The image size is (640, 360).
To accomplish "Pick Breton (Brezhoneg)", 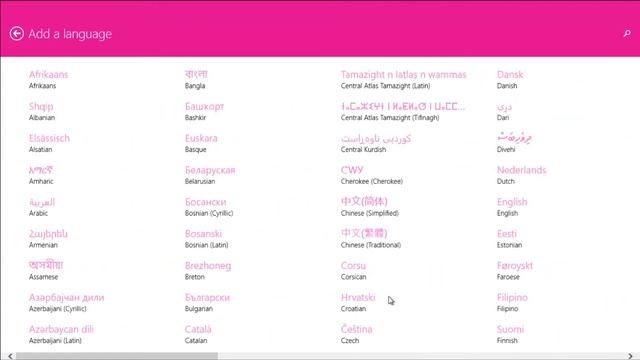I will point(208,271).
